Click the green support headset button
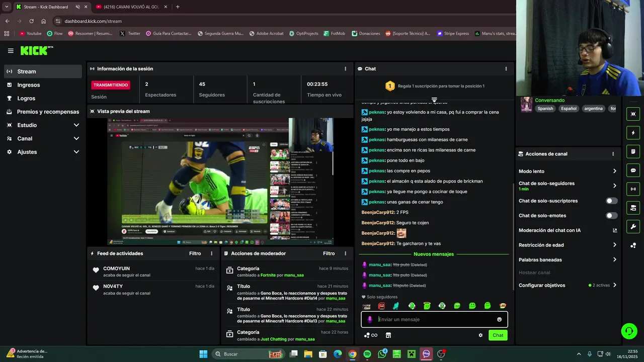The width and height of the screenshot is (644, 362). click(629, 331)
